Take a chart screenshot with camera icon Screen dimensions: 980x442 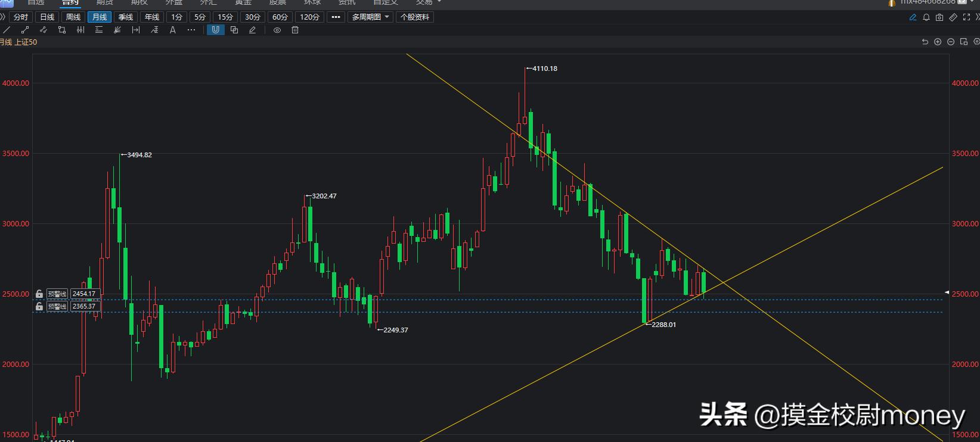point(939,17)
